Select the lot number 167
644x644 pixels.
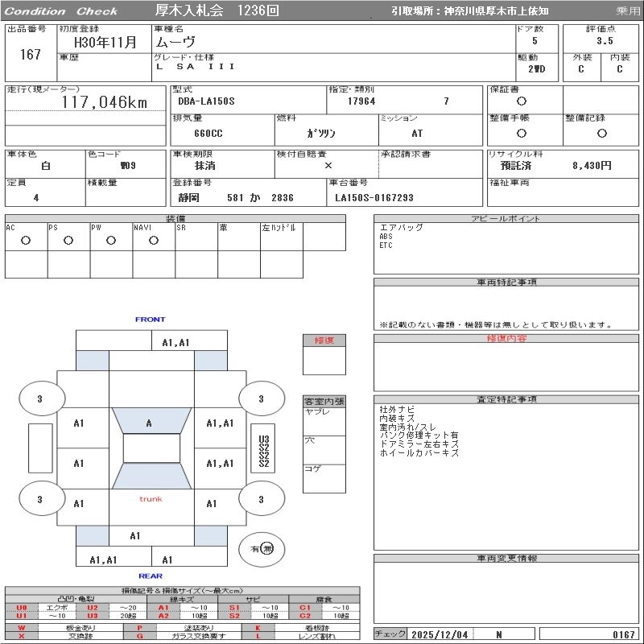tap(31, 55)
